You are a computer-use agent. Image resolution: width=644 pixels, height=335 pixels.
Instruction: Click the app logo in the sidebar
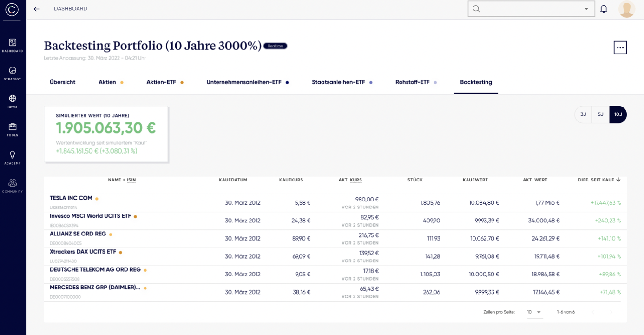(x=12, y=9)
